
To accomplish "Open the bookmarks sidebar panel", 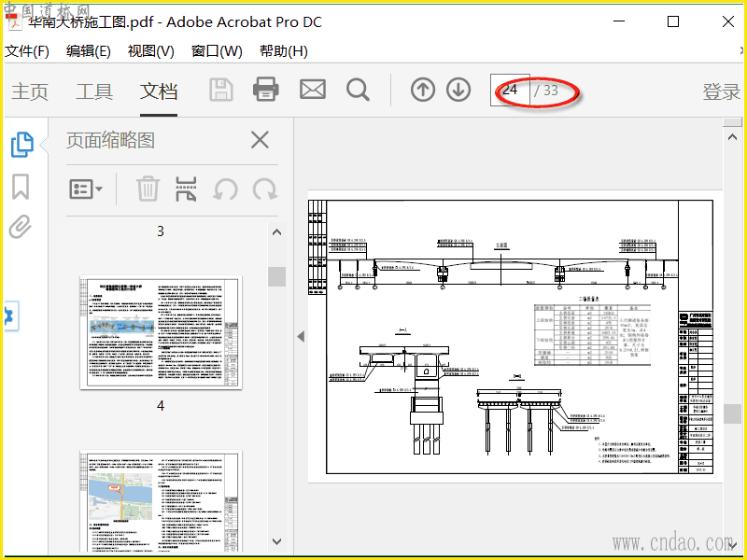I will point(21,186).
